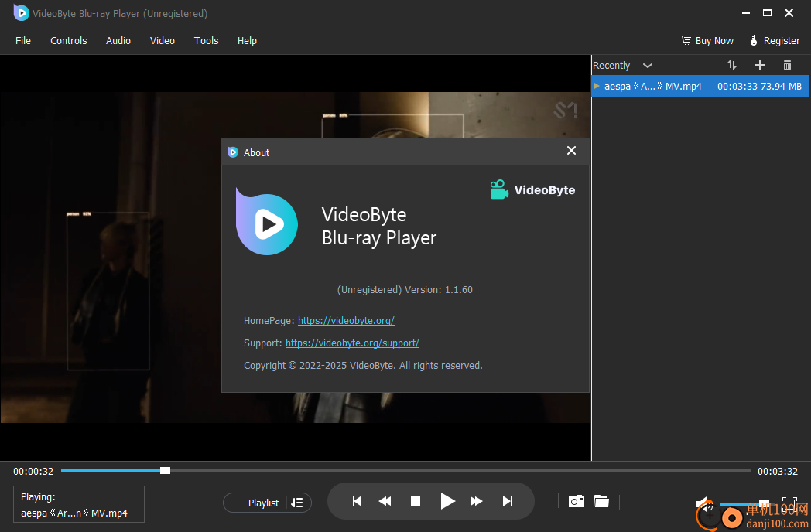Minimize the VideoByte window
The height and width of the screenshot is (532, 811).
tap(745, 13)
